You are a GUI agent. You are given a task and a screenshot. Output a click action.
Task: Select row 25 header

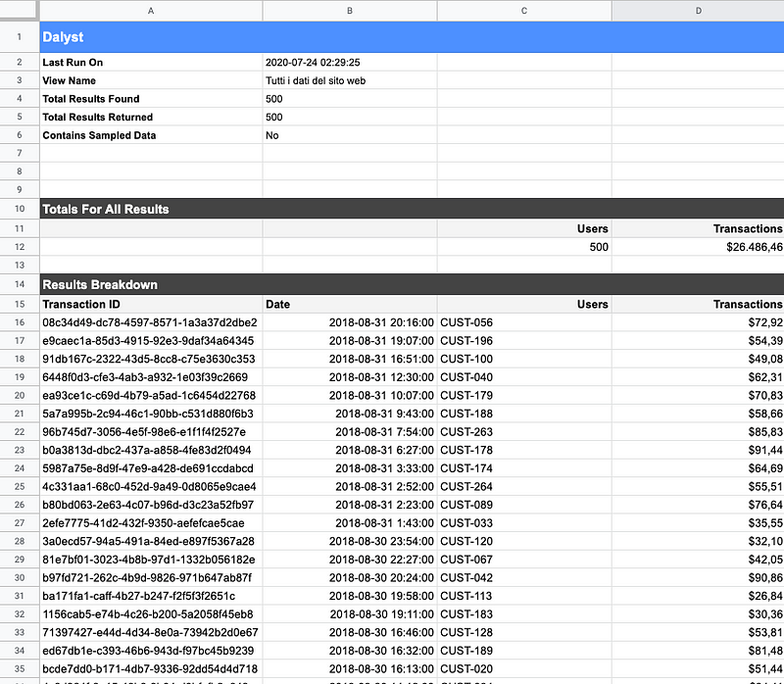click(x=19, y=486)
